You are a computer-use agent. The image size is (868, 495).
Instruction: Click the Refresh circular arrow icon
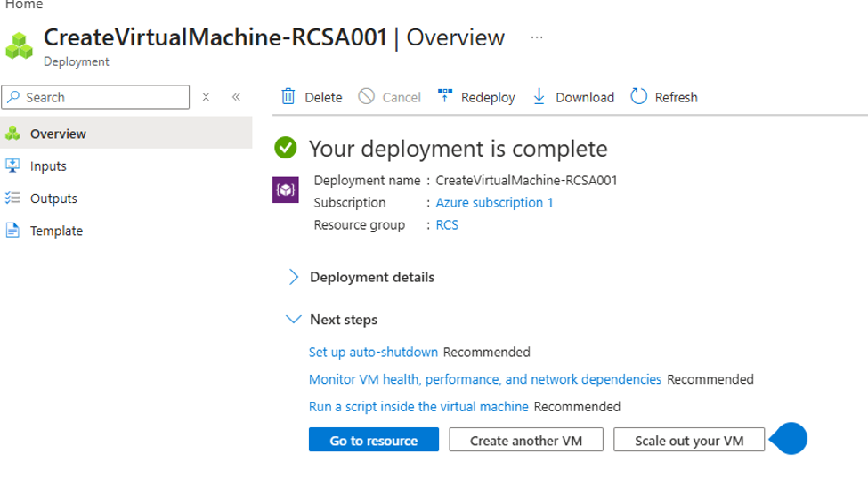[x=638, y=96]
